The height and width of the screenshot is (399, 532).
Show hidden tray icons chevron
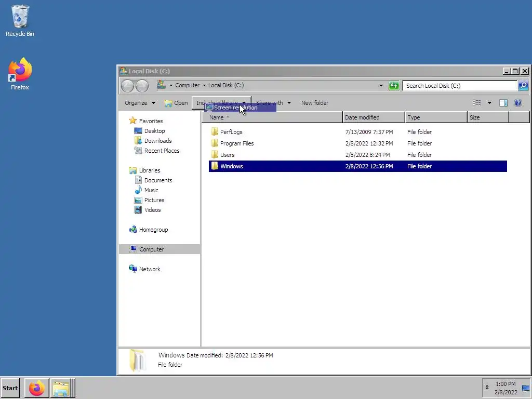click(x=487, y=388)
